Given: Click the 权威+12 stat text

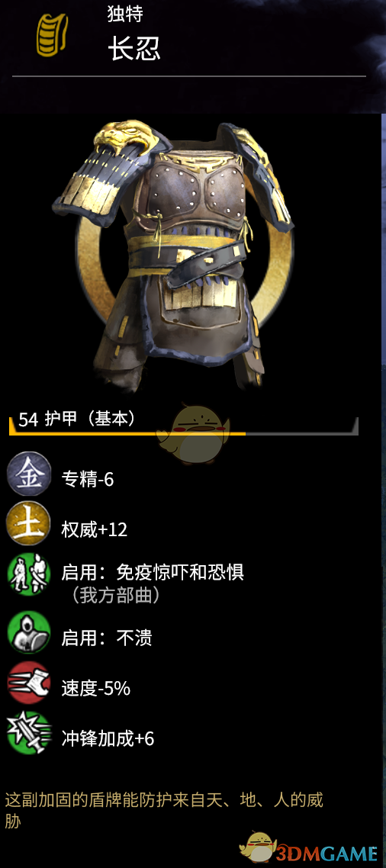Looking at the screenshot, I should 94,530.
